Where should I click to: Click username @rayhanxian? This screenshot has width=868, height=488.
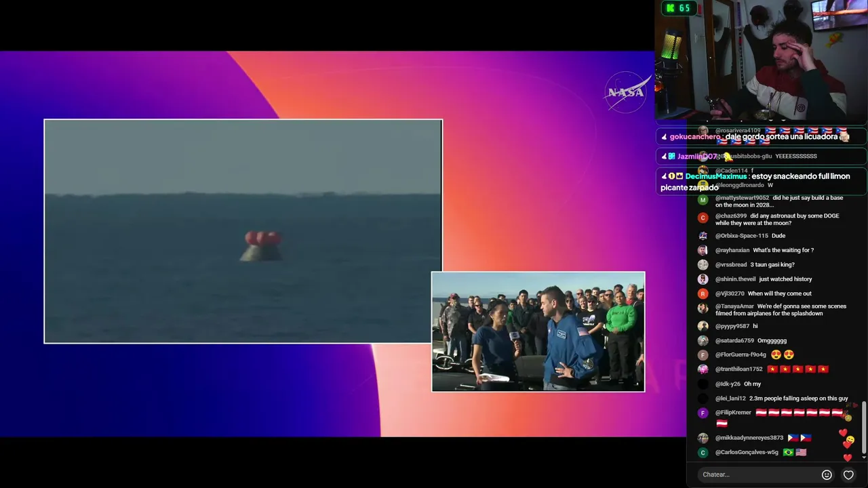point(732,250)
